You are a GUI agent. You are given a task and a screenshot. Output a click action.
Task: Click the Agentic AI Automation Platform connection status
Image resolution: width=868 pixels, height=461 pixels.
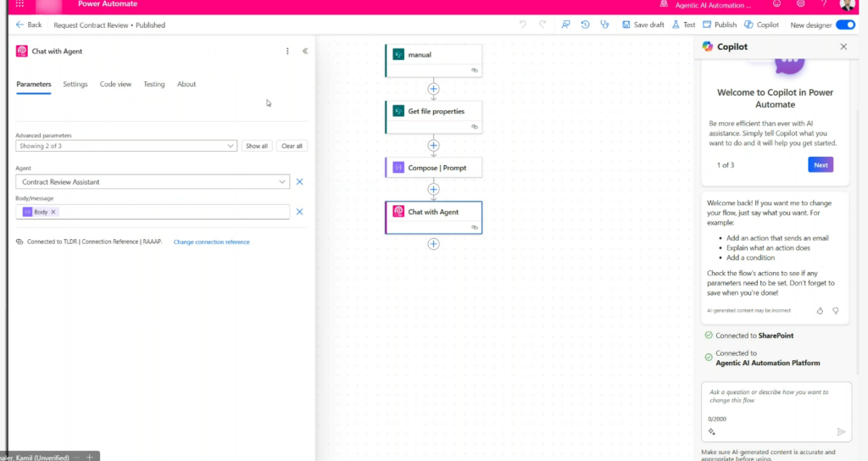(x=762, y=358)
